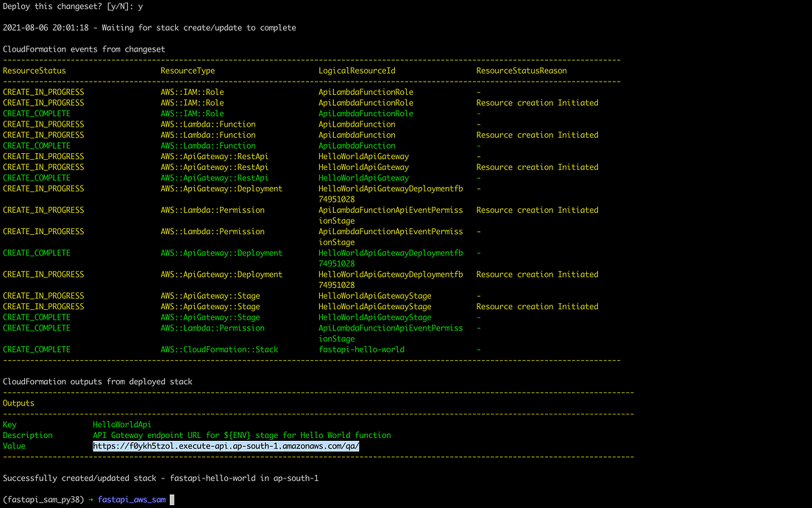The image size is (812, 508).
Task: Click the (fastapi_sam_py38) virtualenv prompt prefix
Action: [43, 500]
